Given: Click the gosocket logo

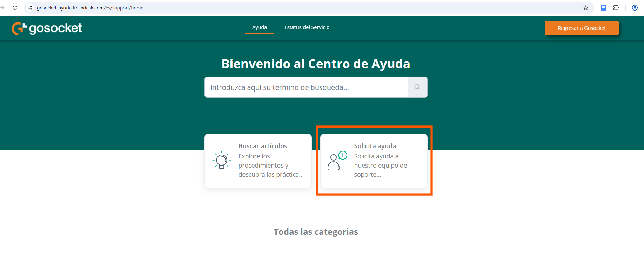Looking at the screenshot, I should coord(47,28).
